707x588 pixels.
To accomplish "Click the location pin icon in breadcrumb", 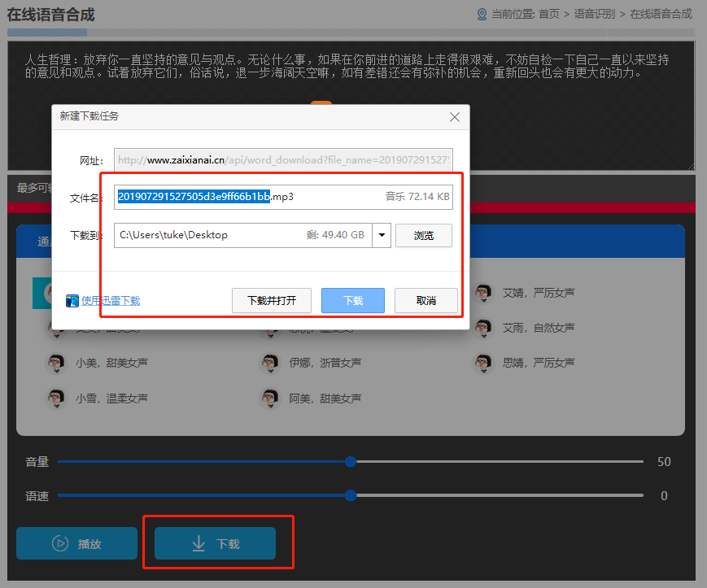I will click(x=482, y=15).
